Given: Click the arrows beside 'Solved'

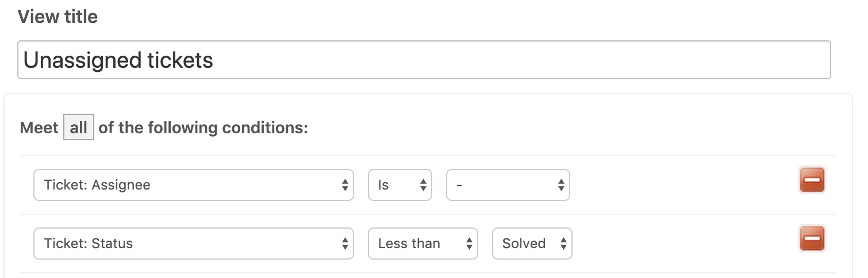Looking at the screenshot, I should (563, 244).
